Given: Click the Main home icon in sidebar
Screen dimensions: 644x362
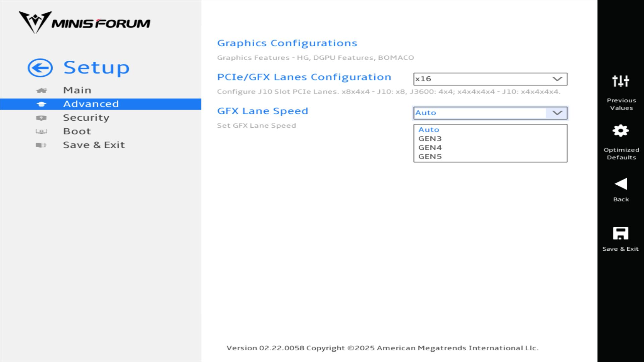Looking at the screenshot, I should (41, 90).
